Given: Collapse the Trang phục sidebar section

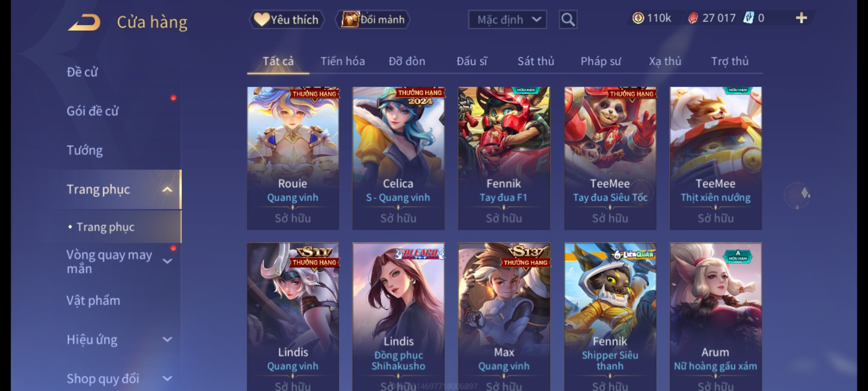Looking at the screenshot, I should pyautogui.click(x=167, y=189).
